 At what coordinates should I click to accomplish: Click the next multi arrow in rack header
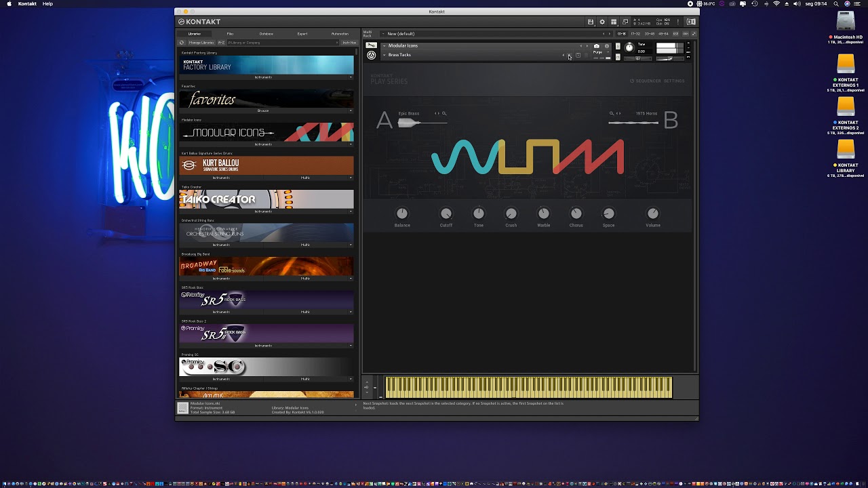click(610, 34)
